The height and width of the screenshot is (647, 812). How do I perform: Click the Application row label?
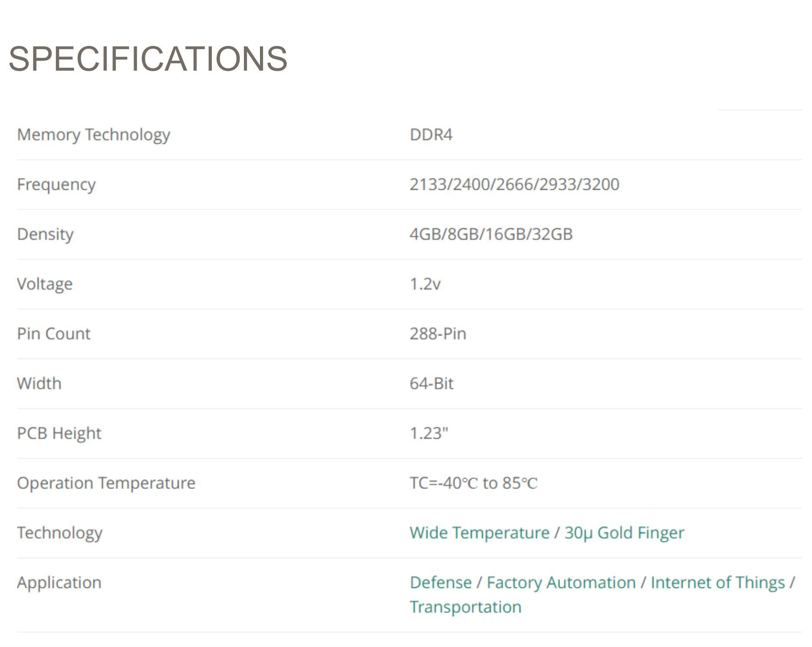pyautogui.click(x=59, y=583)
